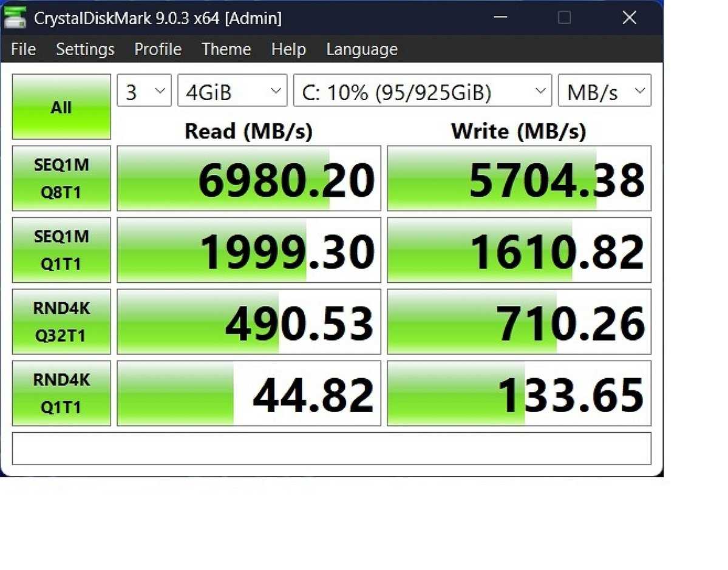The image size is (728, 570).
Task: Click the 44.82 read result
Action: point(249,393)
